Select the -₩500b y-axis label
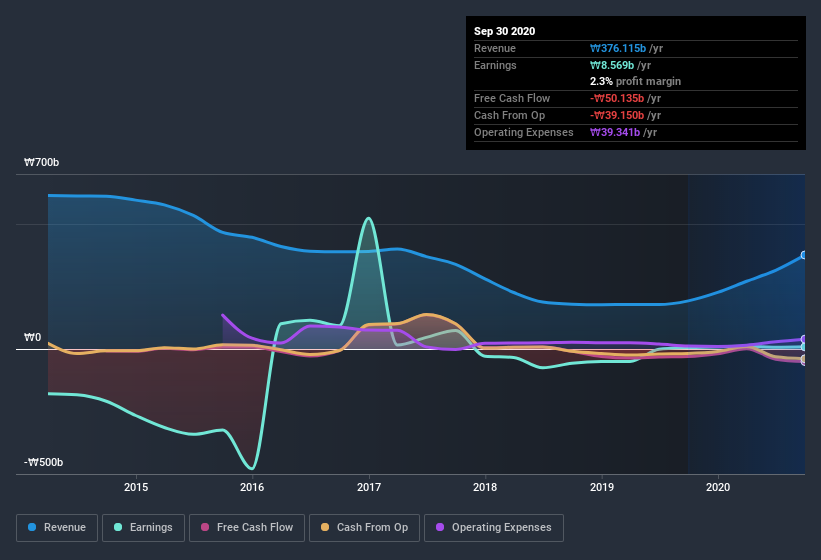Viewport: 821px width, 560px height. pos(43,462)
